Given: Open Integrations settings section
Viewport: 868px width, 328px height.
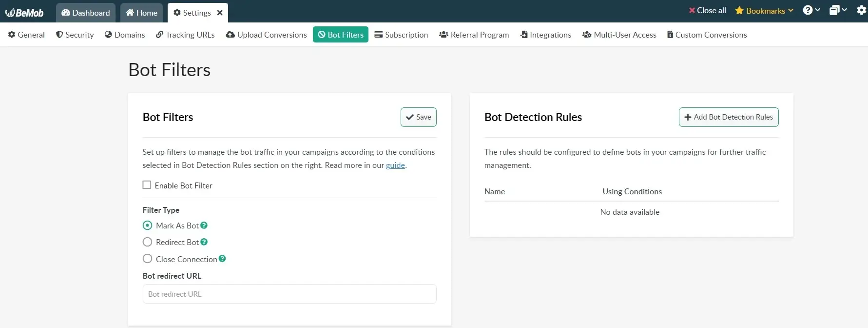Looking at the screenshot, I should point(545,35).
